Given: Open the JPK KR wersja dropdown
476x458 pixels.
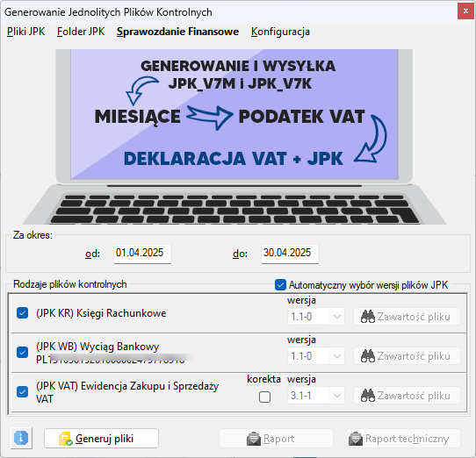Looking at the screenshot, I should (316, 317).
